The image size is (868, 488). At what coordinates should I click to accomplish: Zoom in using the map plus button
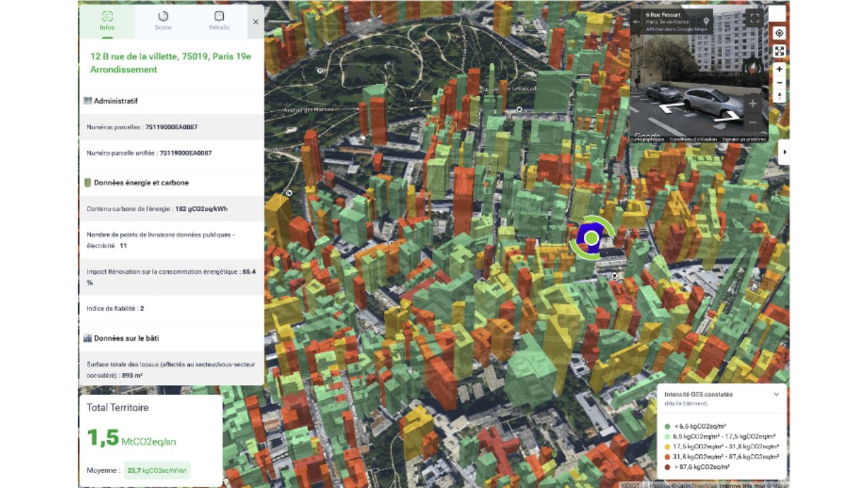[x=779, y=69]
